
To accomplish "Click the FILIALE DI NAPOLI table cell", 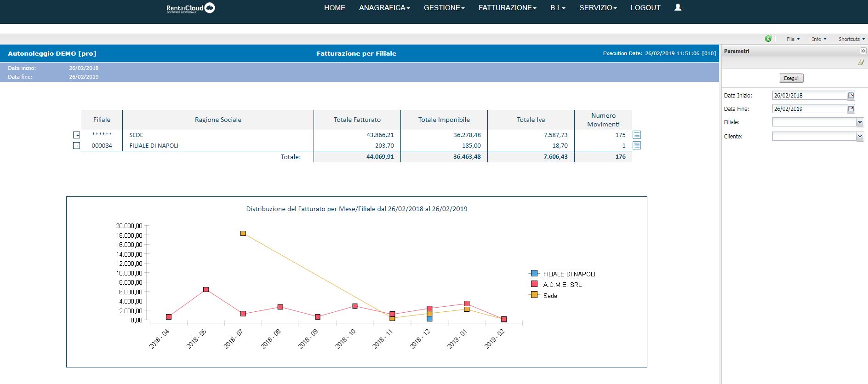I will [154, 146].
